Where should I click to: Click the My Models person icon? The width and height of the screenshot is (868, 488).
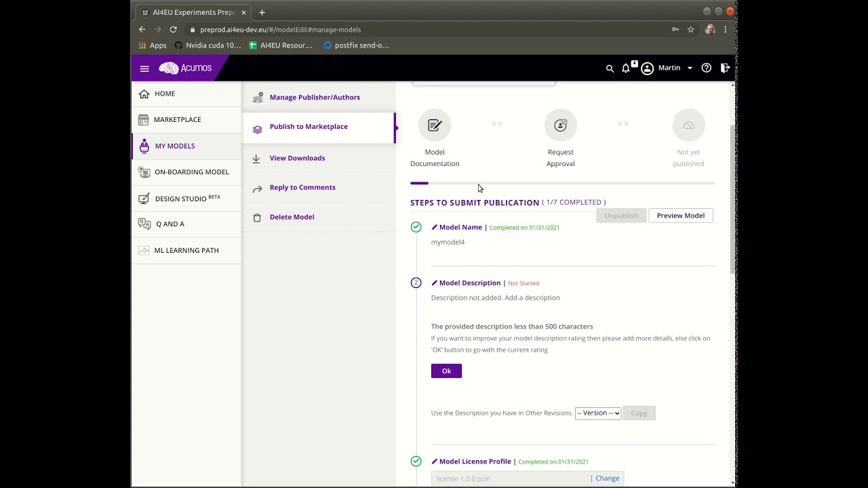click(144, 146)
